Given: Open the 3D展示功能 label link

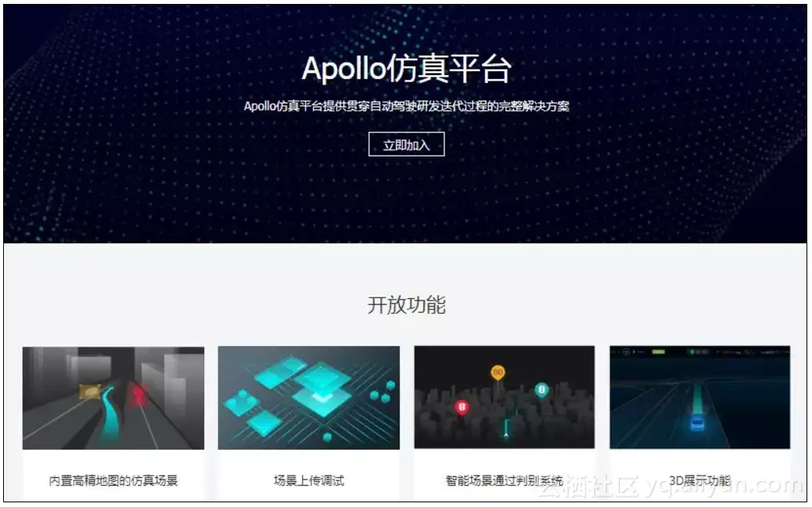Looking at the screenshot, I should (699, 481).
